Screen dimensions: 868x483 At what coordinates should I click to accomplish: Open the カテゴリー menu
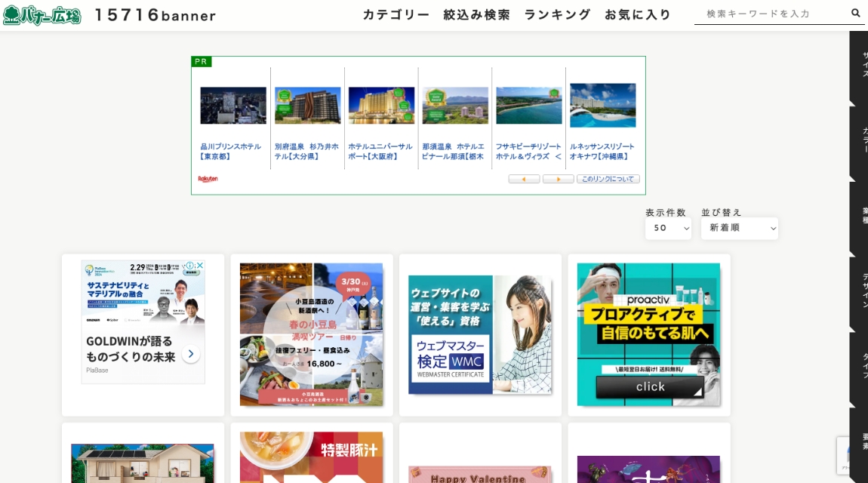pyautogui.click(x=396, y=15)
